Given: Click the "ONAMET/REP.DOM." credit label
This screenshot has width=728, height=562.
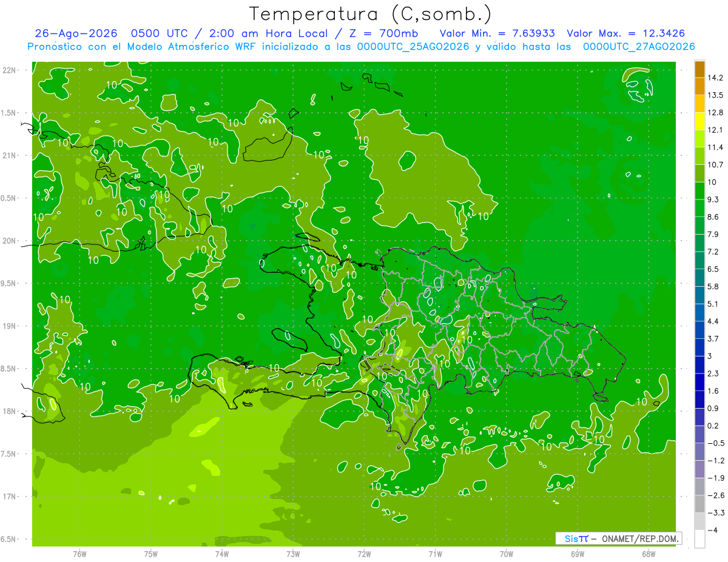Looking at the screenshot, I should point(641,538).
